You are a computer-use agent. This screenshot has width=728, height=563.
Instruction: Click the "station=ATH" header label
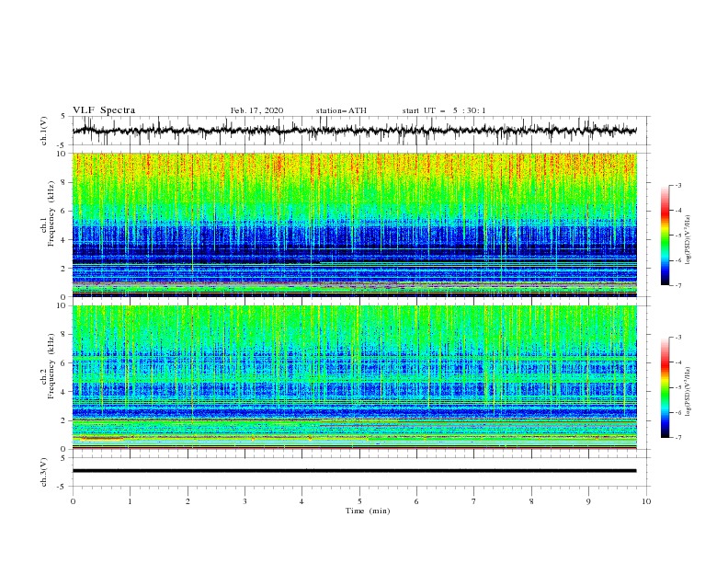point(341,110)
